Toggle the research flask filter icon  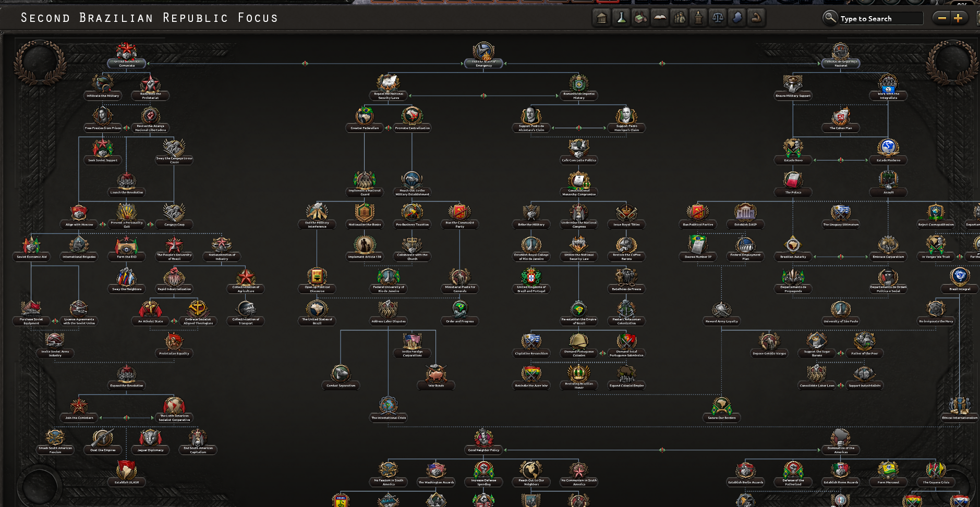621,18
